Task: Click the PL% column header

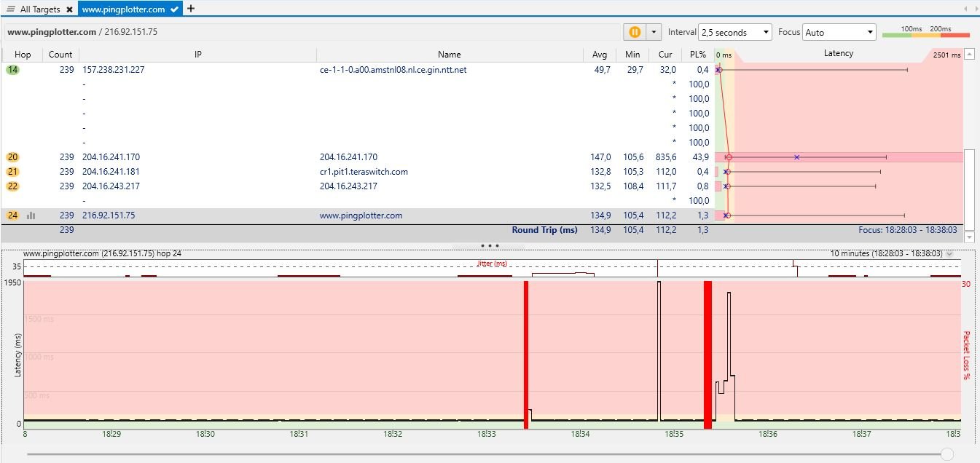Action: pos(697,55)
